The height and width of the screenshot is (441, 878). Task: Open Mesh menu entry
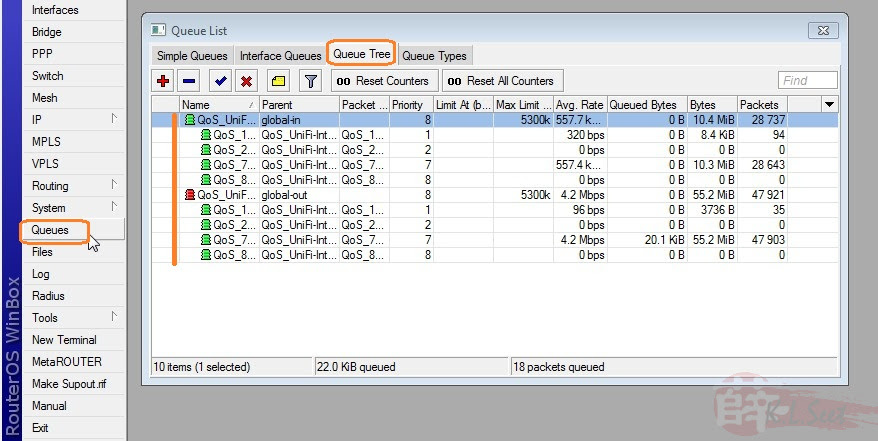click(x=73, y=98)
